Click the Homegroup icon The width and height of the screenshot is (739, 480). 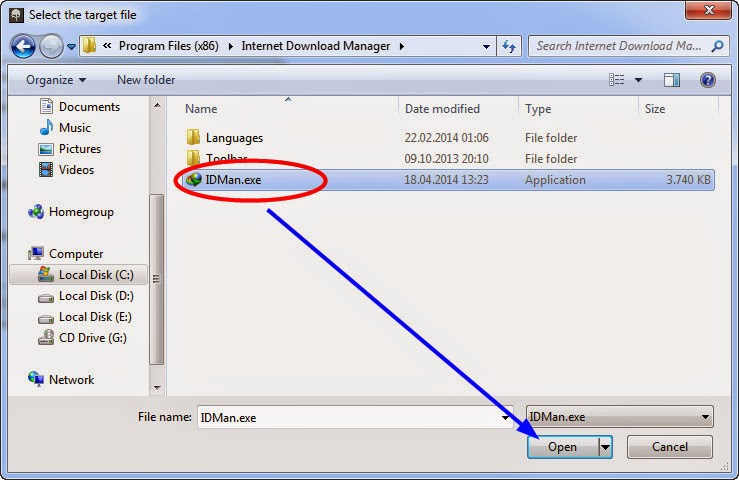(36, 212)
